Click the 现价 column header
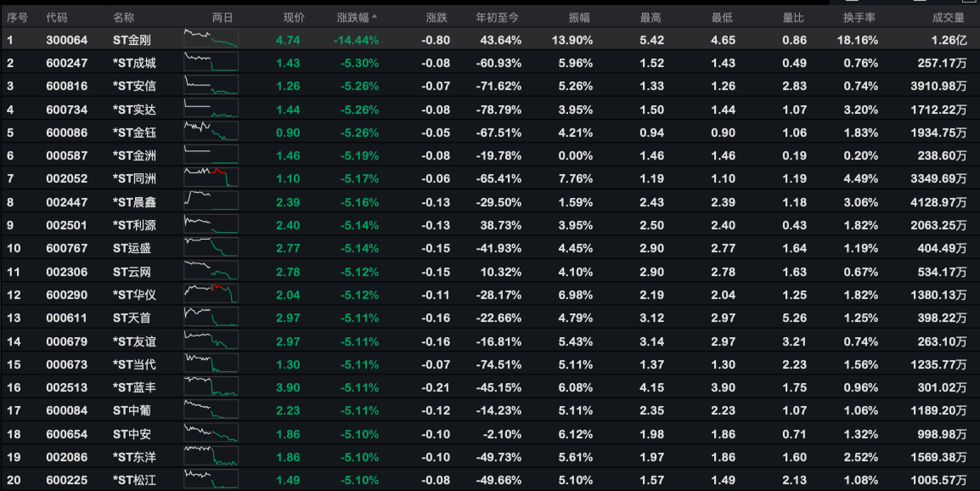The image size is (980, 491). tap(294, 17)
